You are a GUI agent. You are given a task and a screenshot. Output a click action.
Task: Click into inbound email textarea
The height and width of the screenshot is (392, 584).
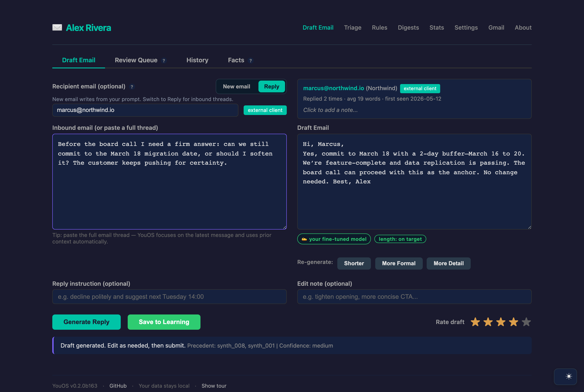click(x=169, y=181)
